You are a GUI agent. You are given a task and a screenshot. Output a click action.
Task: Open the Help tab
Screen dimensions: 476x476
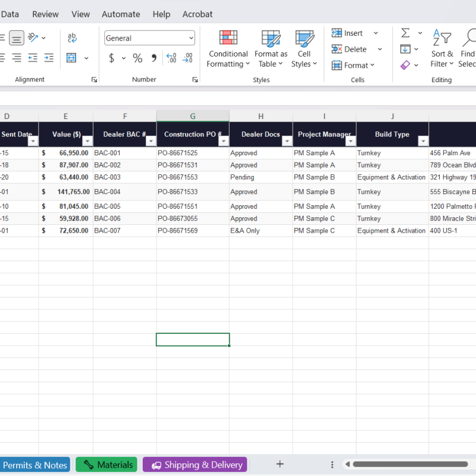(161, 14)
